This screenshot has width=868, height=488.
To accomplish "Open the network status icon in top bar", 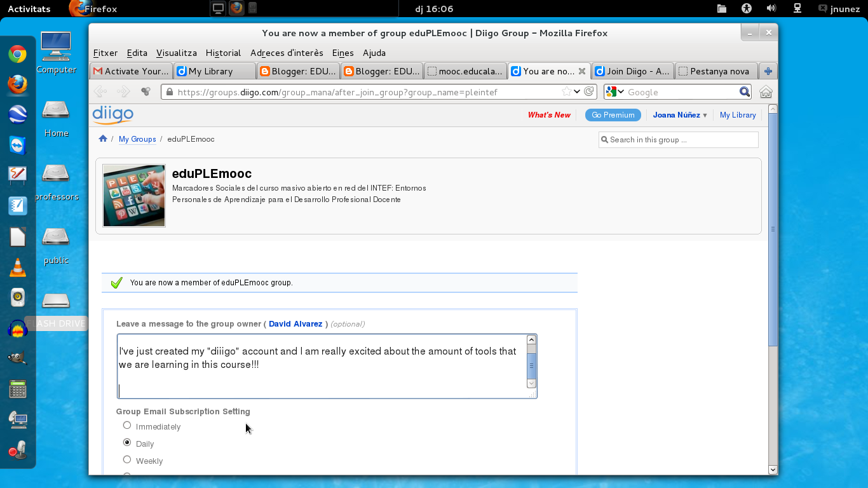I will pyautogui.click(x=797, y=8).
